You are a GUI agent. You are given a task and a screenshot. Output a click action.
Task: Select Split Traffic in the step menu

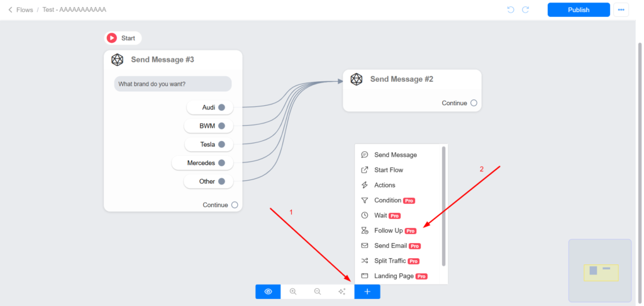[x=390, y=261]
